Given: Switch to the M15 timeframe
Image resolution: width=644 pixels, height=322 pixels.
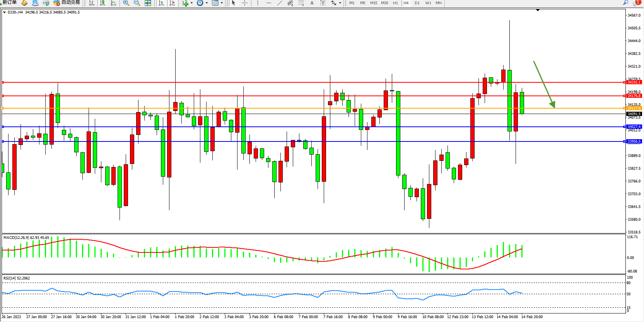Looking at the screenshot, I should pyautogui.click(x=374, y=3).
